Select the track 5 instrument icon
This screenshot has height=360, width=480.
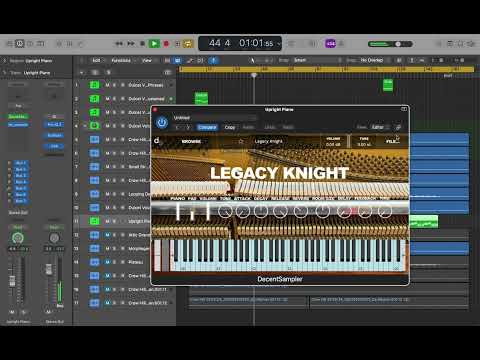[95, 140]
